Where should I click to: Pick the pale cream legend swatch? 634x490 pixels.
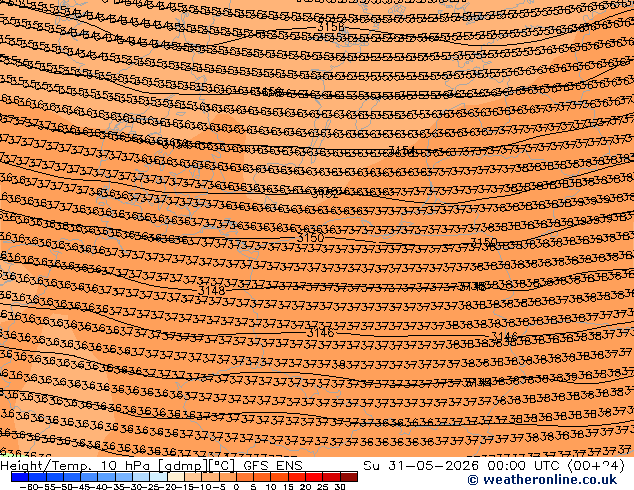pos(176,477)
